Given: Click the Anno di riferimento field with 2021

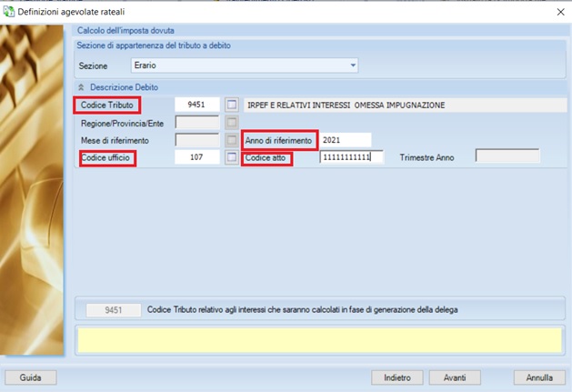Looking at the screenshot, I should point(346,140).
